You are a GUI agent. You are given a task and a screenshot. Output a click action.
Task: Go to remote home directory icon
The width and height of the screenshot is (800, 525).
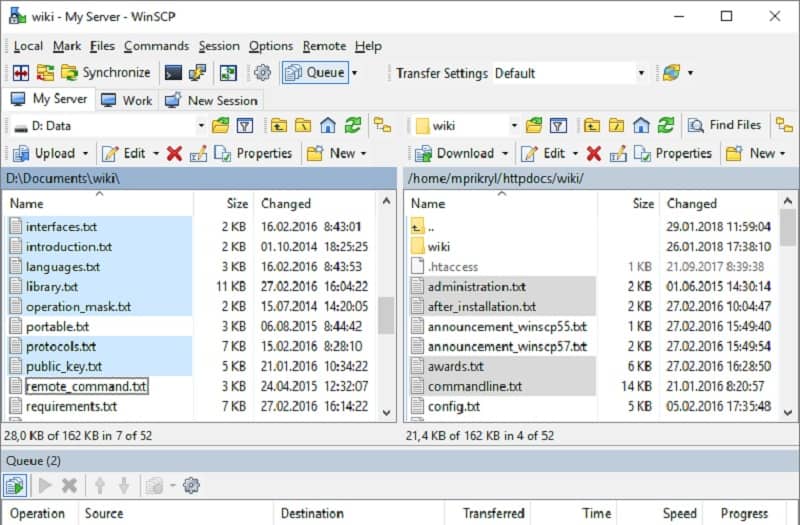tap(641, 126)
